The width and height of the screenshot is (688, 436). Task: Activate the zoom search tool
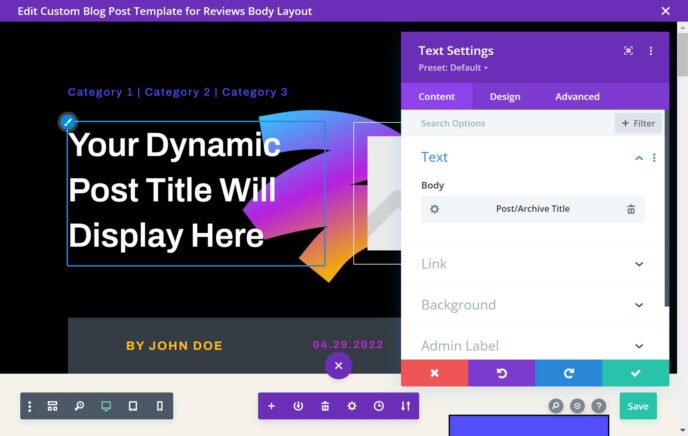79,406
